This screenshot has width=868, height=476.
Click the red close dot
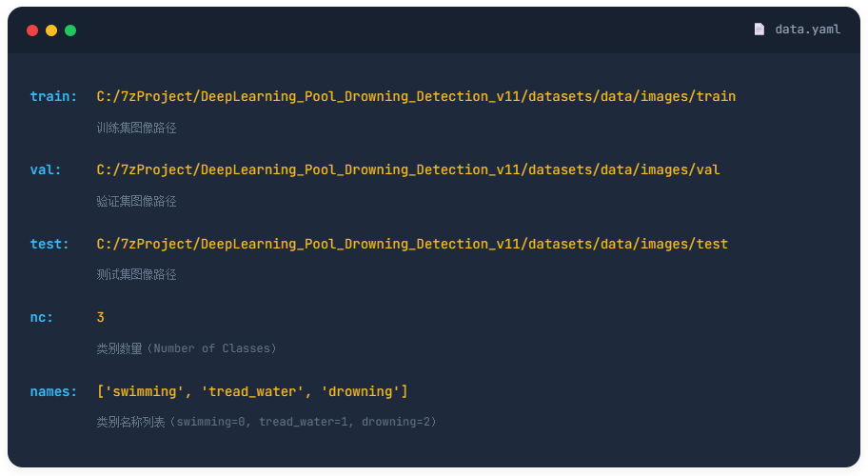(32, 30)
